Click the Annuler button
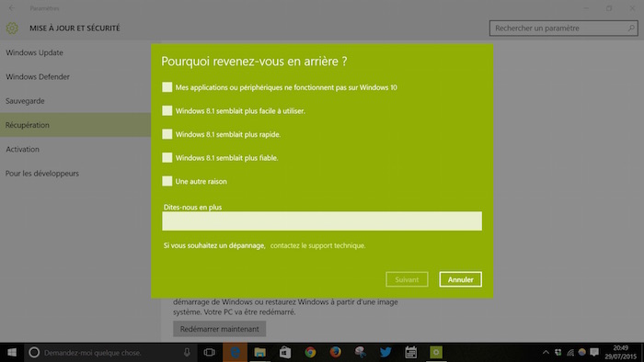The image size is (644, 362). (x=460, y=279)
